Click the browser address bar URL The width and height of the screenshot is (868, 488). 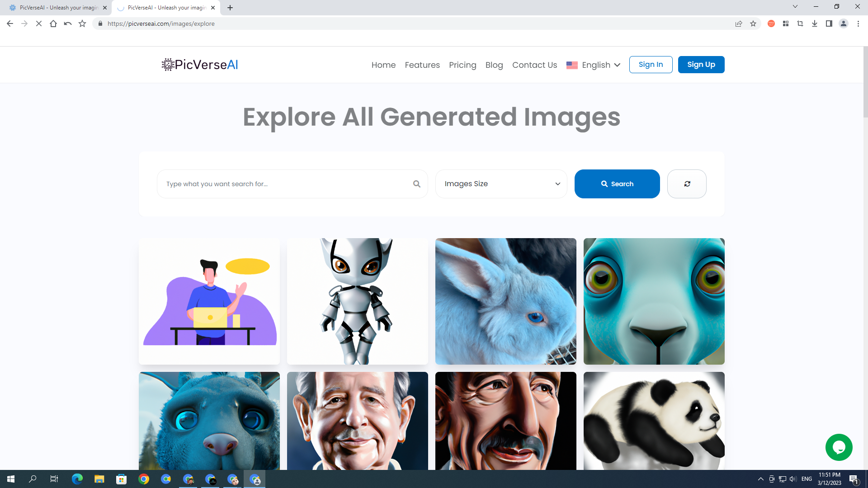[161, 23]
